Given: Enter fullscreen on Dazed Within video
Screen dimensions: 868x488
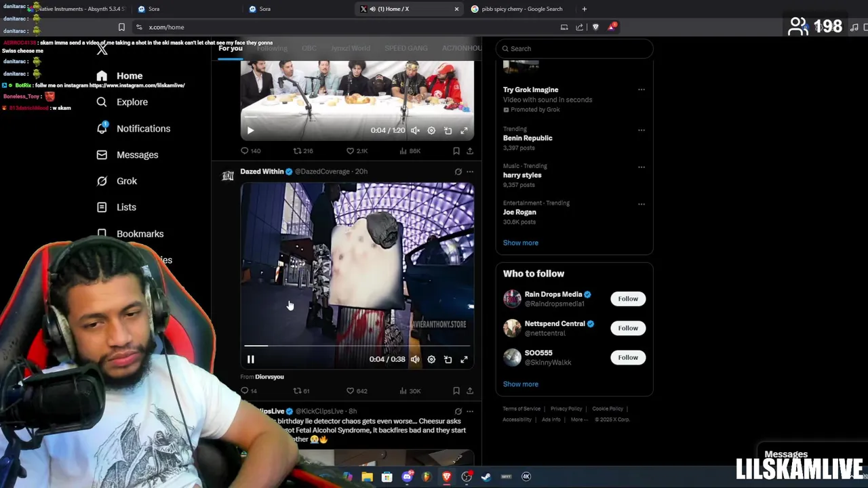Looking at the screenshot, I should pos(464,359).
